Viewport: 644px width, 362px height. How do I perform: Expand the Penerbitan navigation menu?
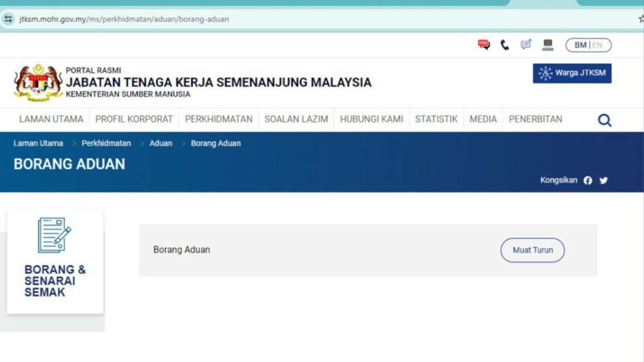[x=535, y=119]
